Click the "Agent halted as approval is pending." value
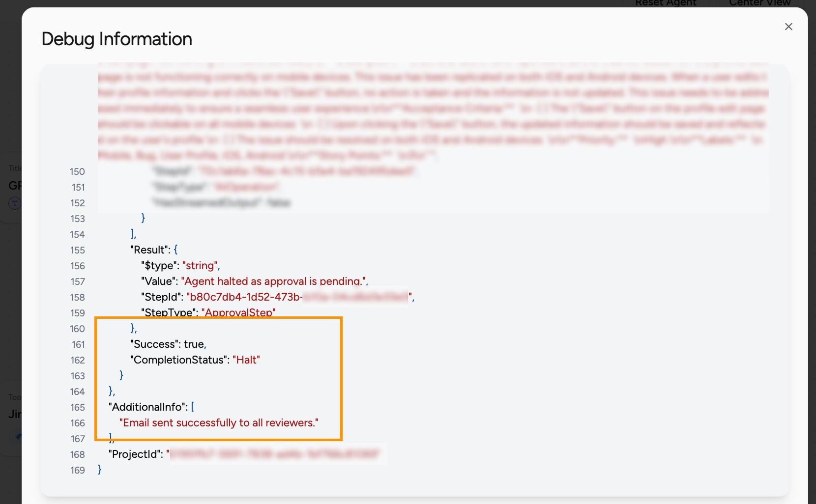The width and height of the screenshot is (816, 504). (x=273, y=281)
